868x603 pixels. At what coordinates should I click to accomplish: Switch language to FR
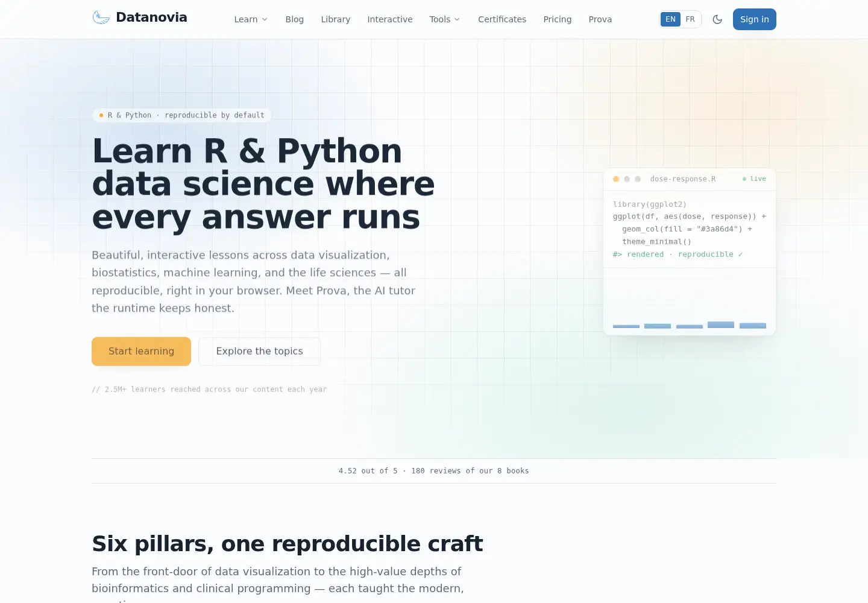(690, 19)
